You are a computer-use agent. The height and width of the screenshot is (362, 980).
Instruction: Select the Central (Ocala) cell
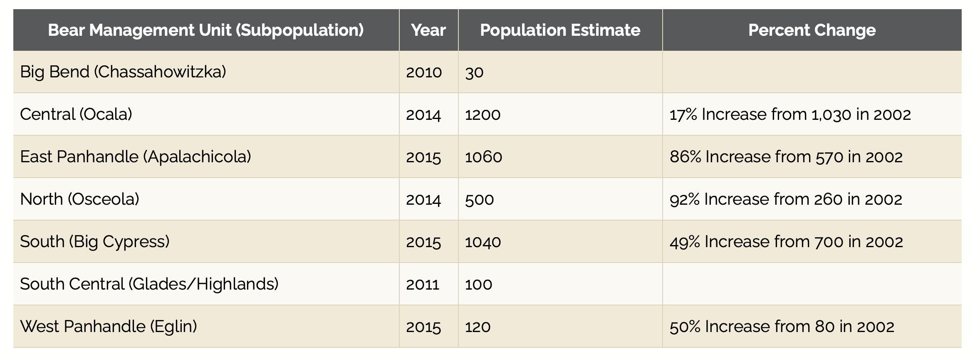tap(76, 114)
